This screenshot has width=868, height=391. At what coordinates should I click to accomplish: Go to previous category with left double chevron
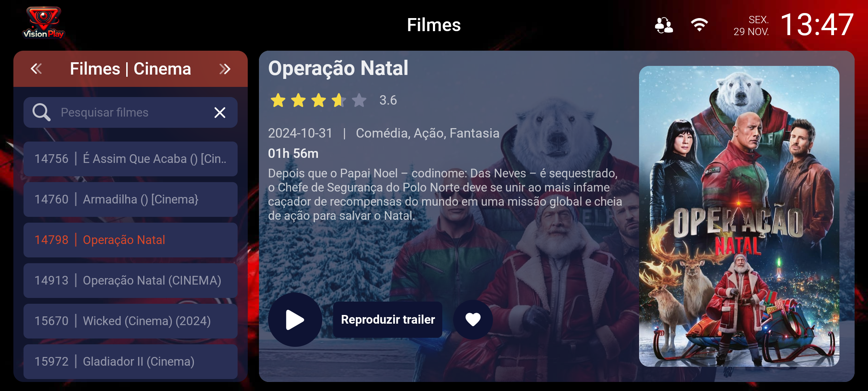[x=36, y=68]
